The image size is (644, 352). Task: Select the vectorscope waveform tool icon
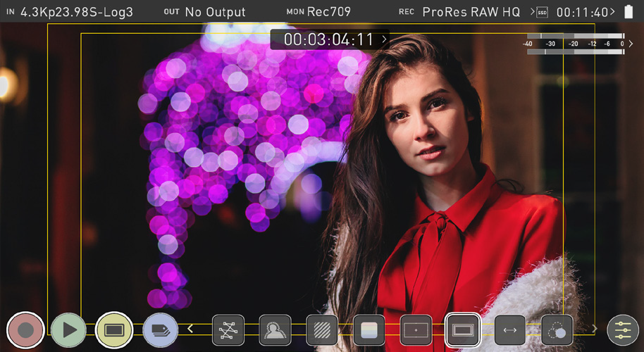[x=228, y=329]
